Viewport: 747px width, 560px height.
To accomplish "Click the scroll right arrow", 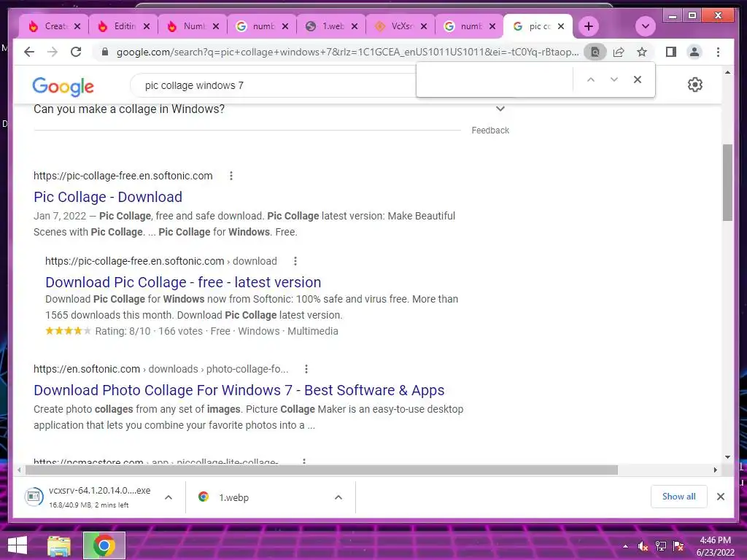I will point(715,470).
